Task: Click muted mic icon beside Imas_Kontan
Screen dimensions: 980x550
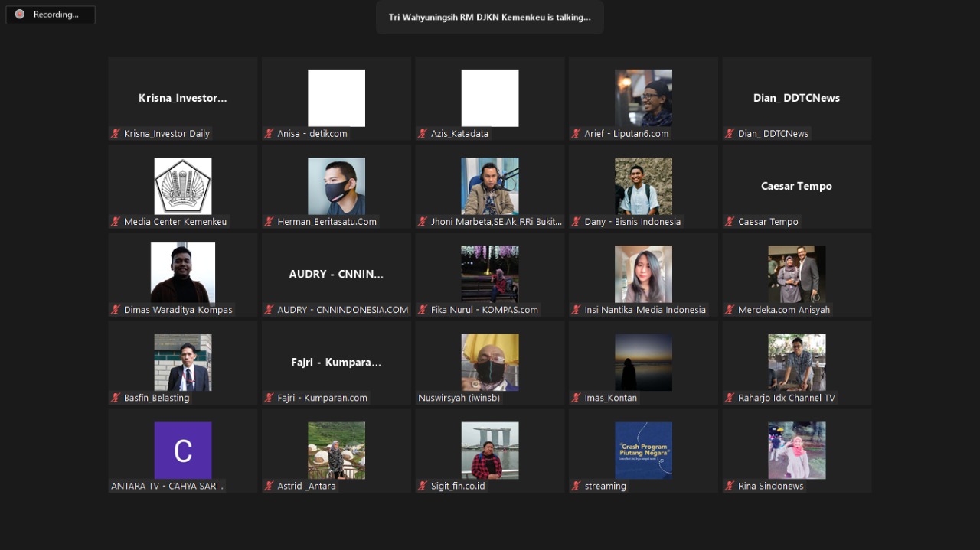Action: click(x=577, y=398)
